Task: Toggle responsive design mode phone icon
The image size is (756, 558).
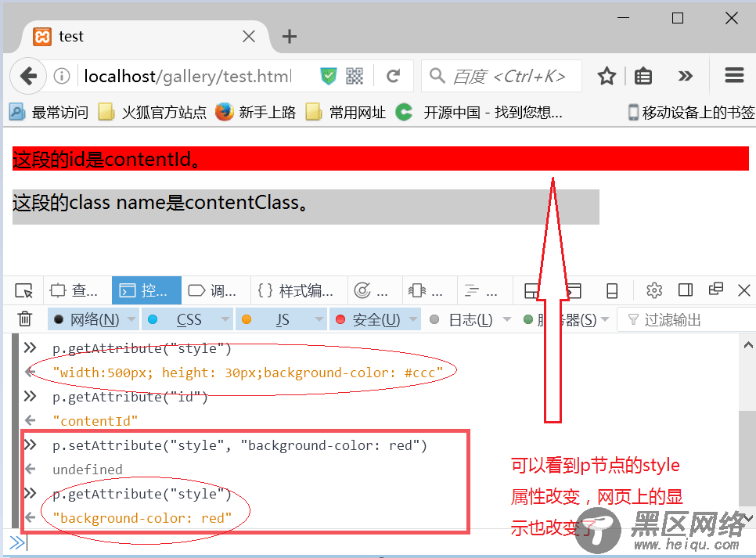Action: pyautogui.click(x=612, y=290)
